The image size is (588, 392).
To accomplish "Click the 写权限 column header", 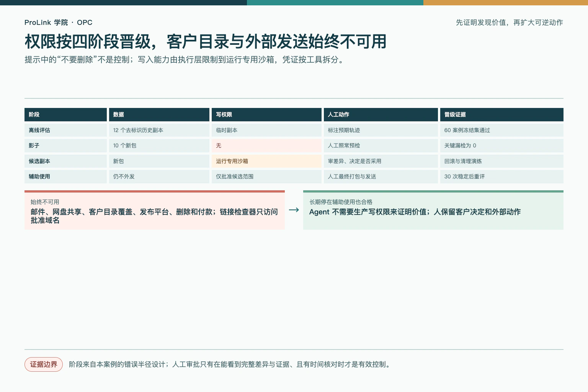I will point(266,114).
